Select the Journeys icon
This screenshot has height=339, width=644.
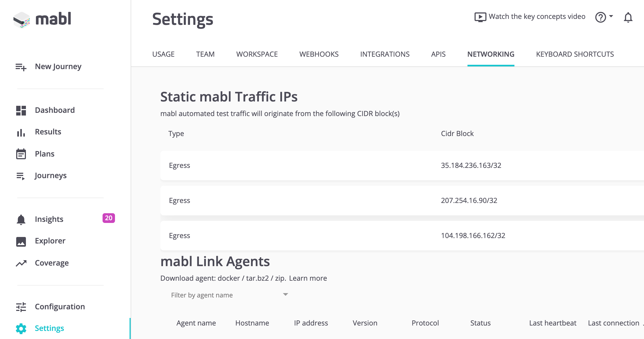pos(21,176)
